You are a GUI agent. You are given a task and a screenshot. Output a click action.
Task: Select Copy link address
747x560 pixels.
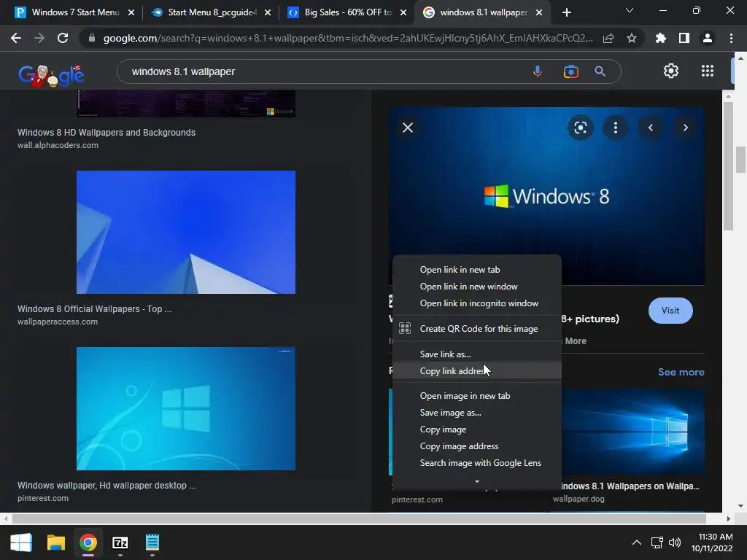[x=477, y=370]
